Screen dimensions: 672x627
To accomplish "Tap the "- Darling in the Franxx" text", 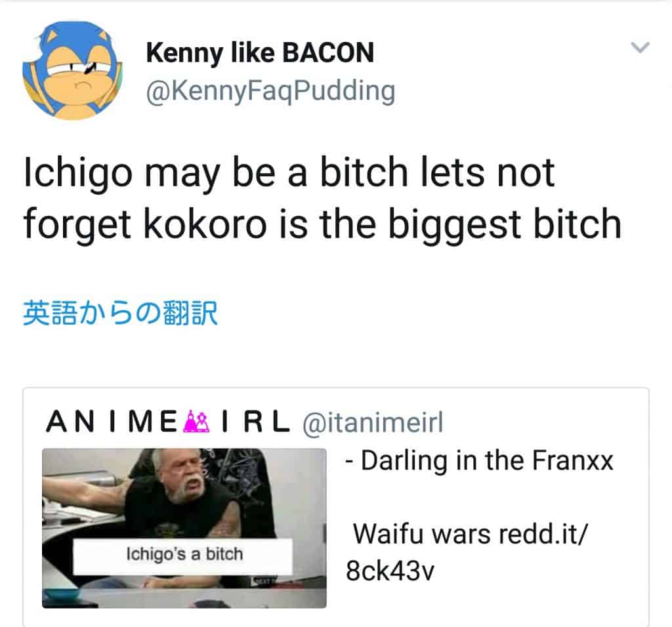I will [479, 461].
